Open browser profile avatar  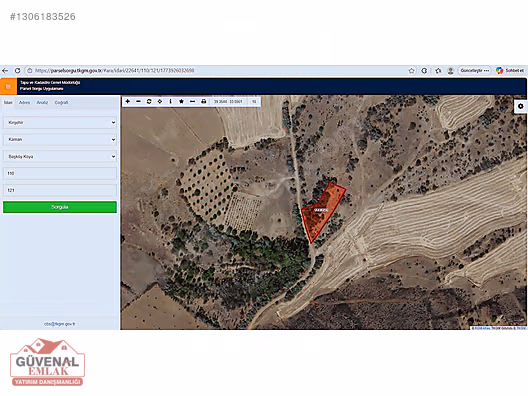tap(451, 71)
